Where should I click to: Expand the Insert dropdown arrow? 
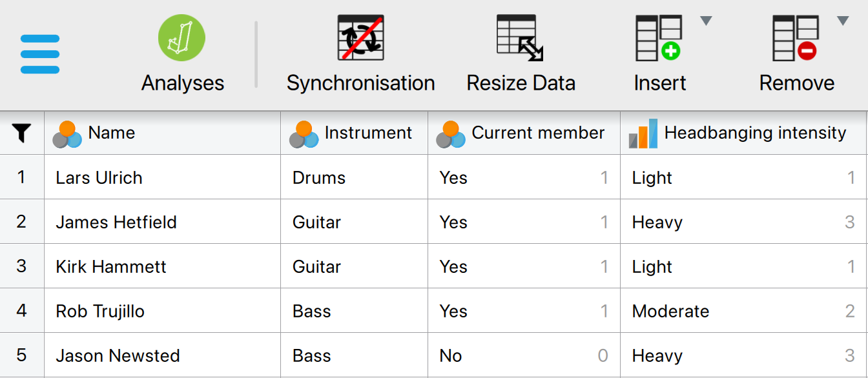[x=706, y=21]
